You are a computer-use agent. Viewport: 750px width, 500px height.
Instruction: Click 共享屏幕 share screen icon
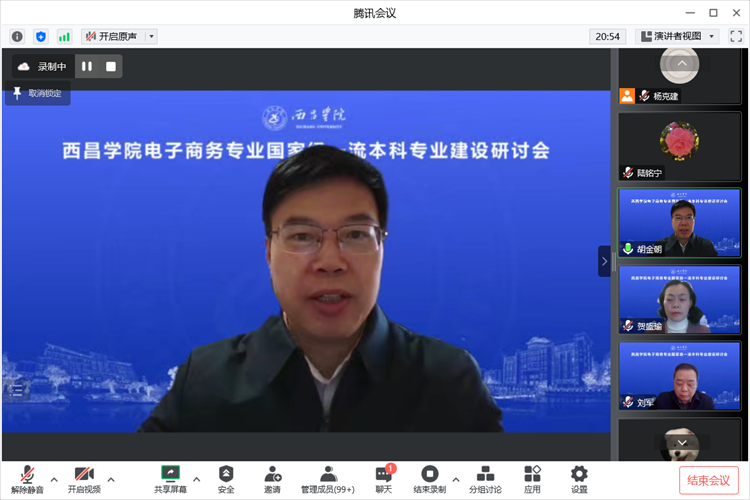(x=170, y=479)
